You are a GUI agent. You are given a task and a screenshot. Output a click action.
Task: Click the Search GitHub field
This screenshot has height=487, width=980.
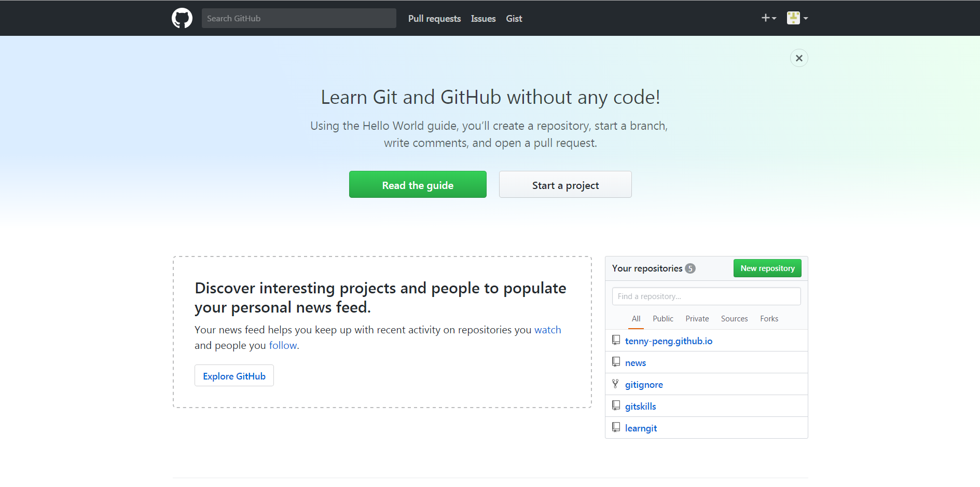[x=299, y=18]
